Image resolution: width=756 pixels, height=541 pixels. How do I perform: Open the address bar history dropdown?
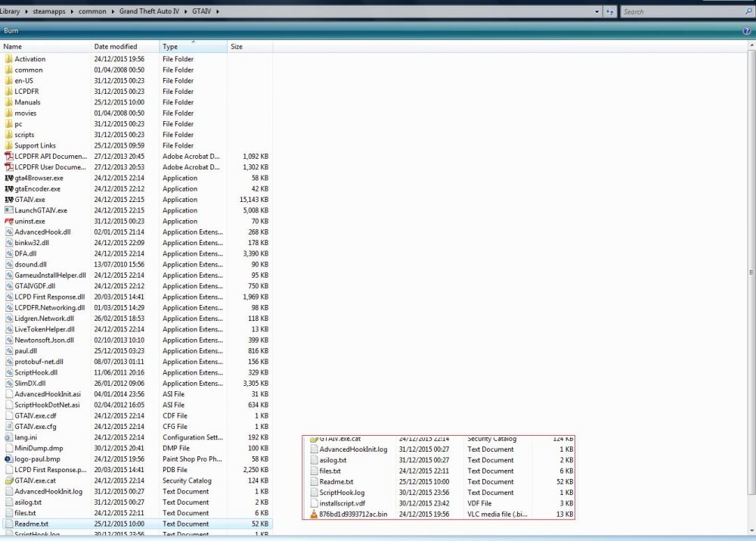click(x=597, y=11)
